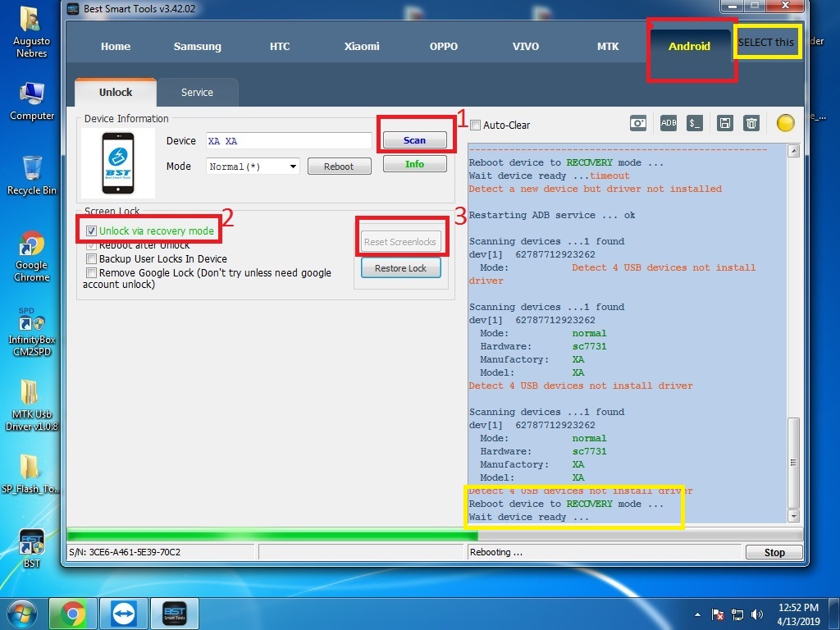Click 'Restarting ADB service ... ok' log line
The width and height of the screenshot is (840, 630).
552,215
